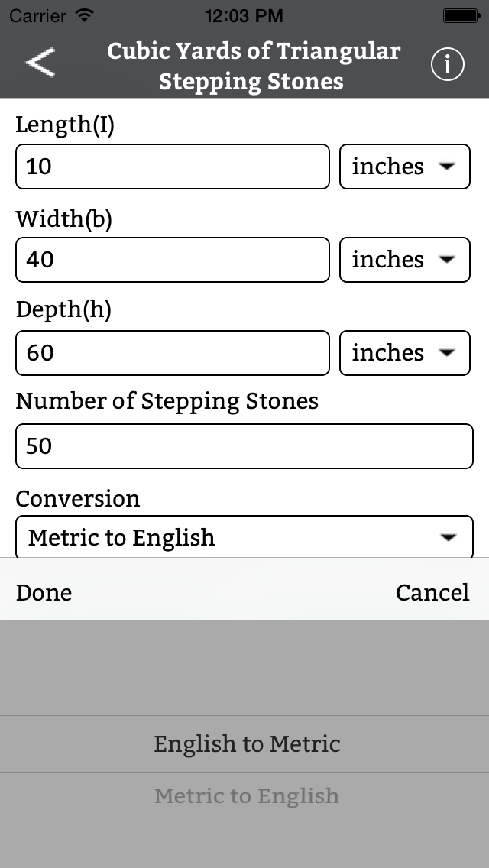The height and width of the screenshot is (868, 489).
Task: Tap the Conversion dropdown arrow
Action: (x=448, y=537)
